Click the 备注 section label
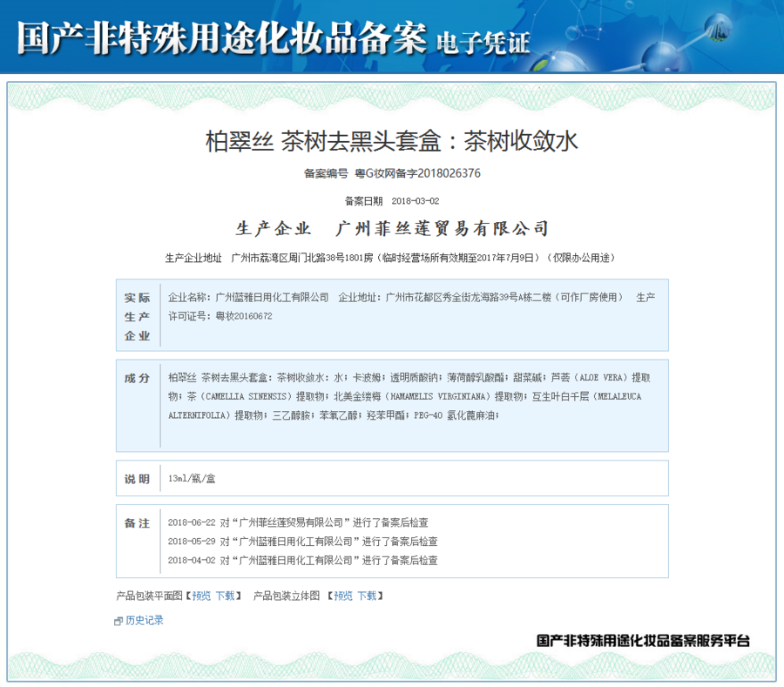This screenshot has width=784, height=687. coord(137,522)
